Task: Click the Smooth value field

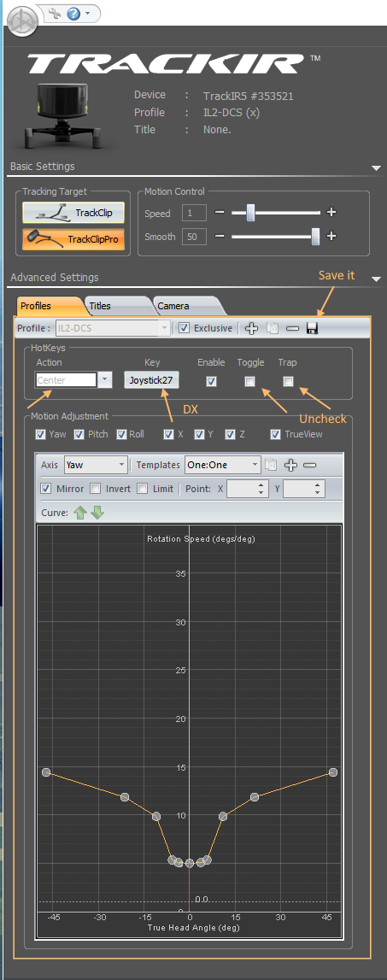Action: pyautogui.click(x=195, y=237)
